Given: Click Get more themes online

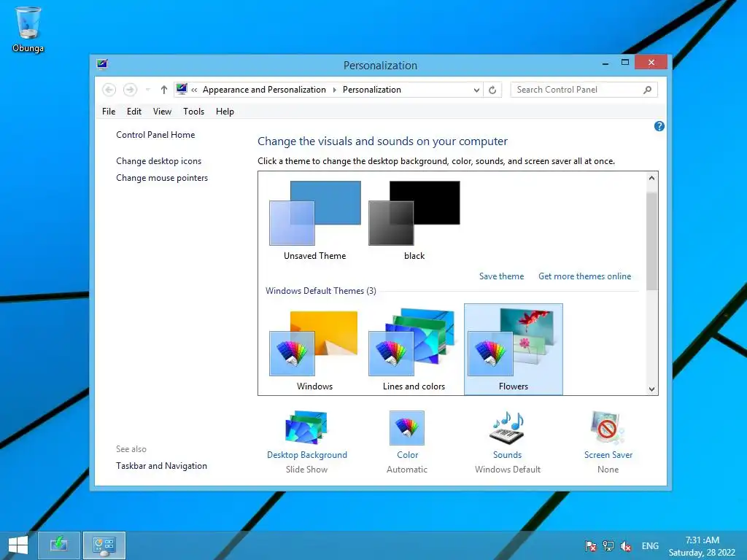Looking at the screenshot, I should tap(584, 276).
